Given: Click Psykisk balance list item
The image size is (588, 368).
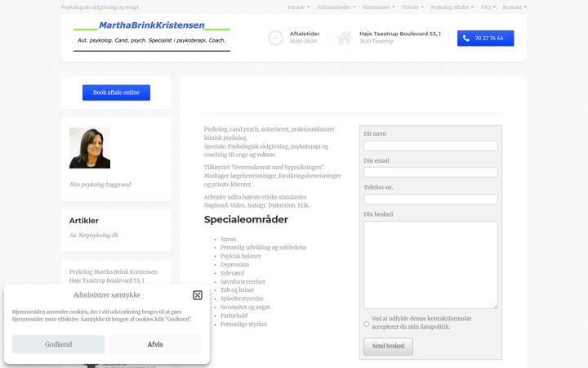Looking at the screenshot, I should (x=241, y=256).
